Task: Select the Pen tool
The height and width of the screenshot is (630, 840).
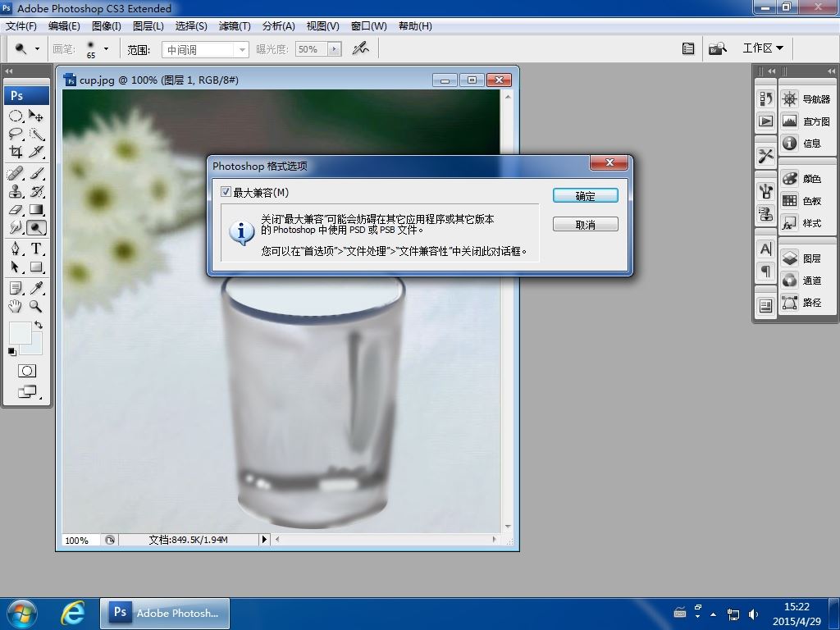Action: pyautogui.click(x=16, y=249)
